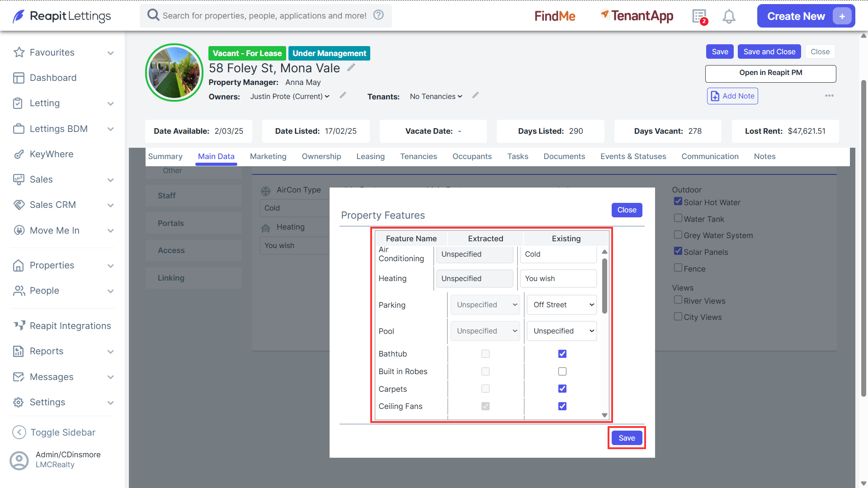
Task: Click the KeyWhere key icon in sidebar
Action: click(19, 155)
